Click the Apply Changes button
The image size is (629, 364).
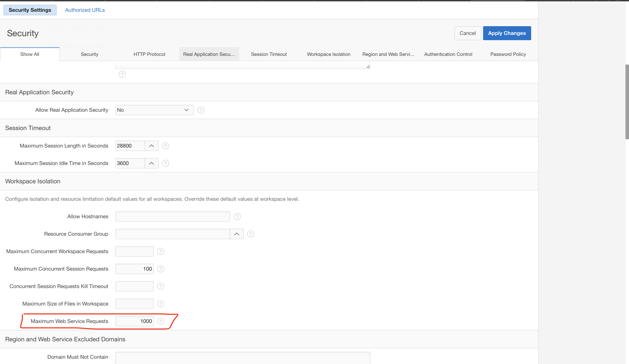507,33
